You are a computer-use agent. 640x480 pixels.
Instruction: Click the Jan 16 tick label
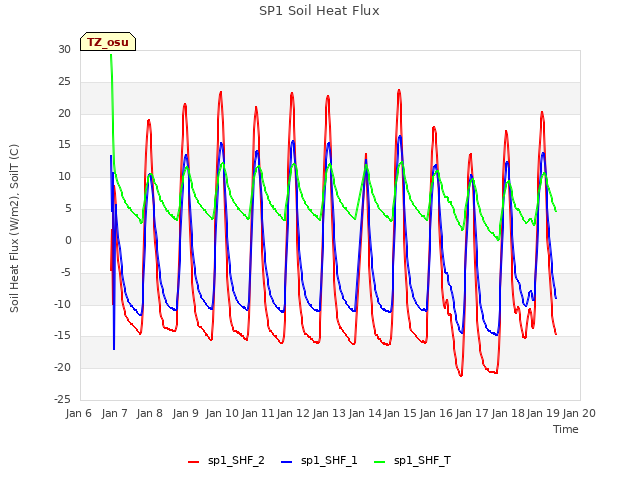[x=436, y=413]
